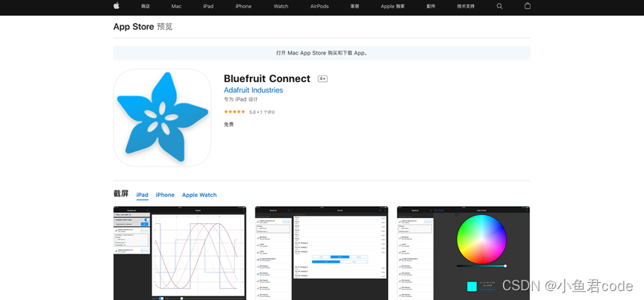Open the Adafruit Industries developer link
The width and height of the screenshot is (644, 300).
(254, 90)
